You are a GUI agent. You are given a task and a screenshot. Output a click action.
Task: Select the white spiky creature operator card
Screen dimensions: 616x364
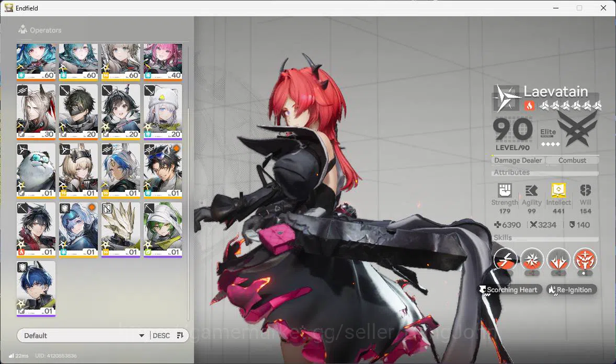(121, 230)
